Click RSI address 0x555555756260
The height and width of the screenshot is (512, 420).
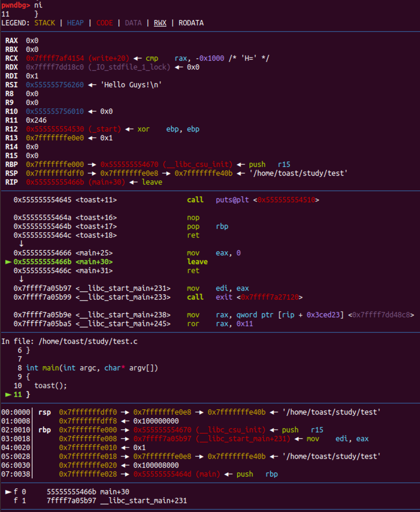click(x=55, y=85)
